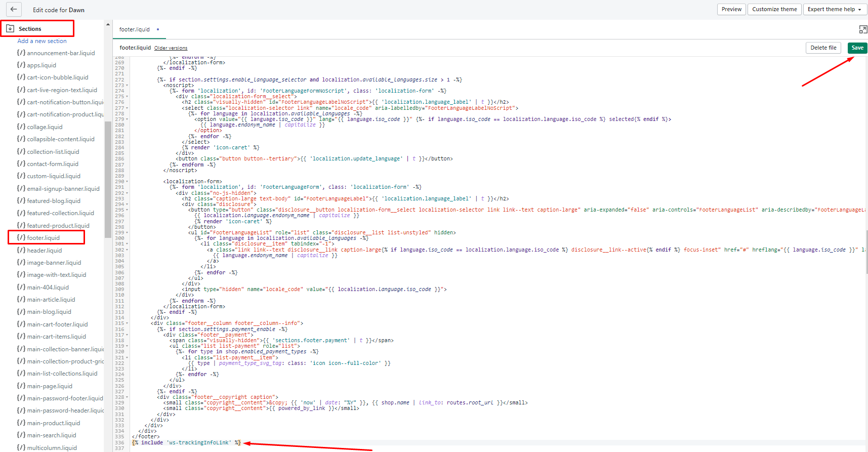This screenshot has height=452, width=868.
Task: Collapse code fold at line 321
Action: pos(127,357)
